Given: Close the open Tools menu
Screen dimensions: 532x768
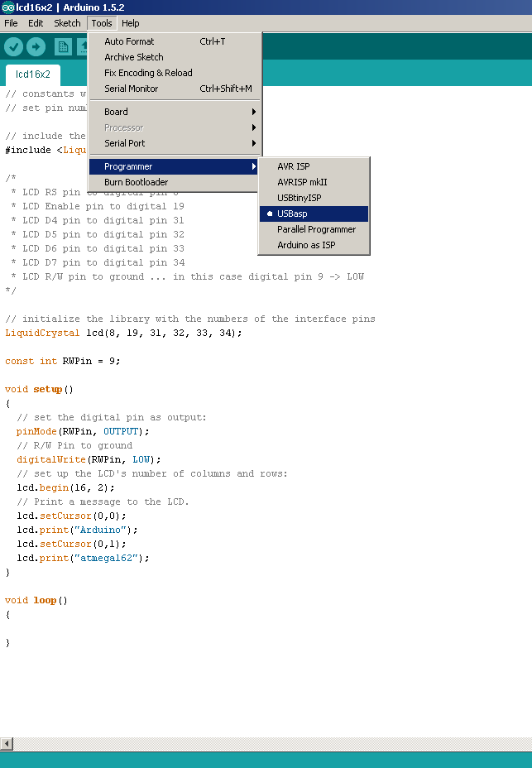Looking at the screenshot, I should point(102,23).
